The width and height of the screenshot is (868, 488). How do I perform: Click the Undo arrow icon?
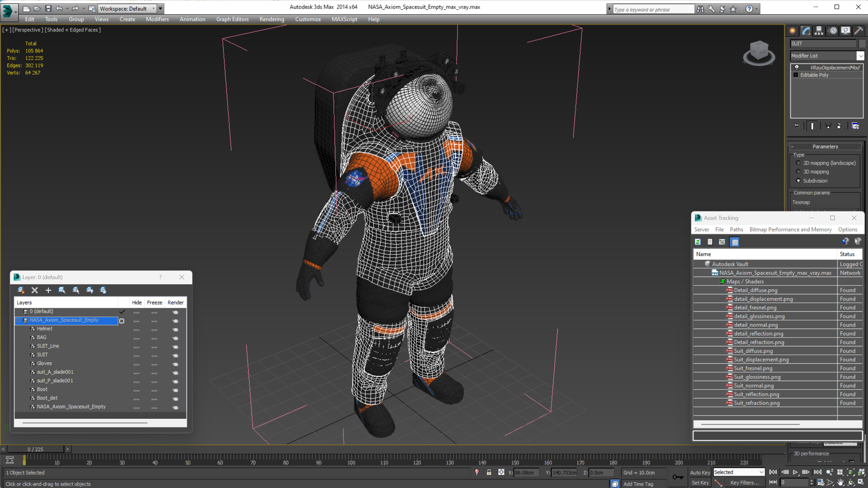click(x=59, y=9)
